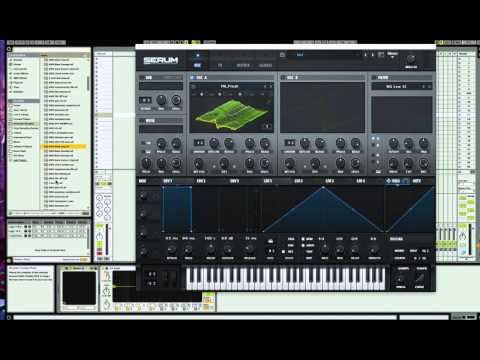Click the second macro knob on the left
480x360 pixels.
143,214
